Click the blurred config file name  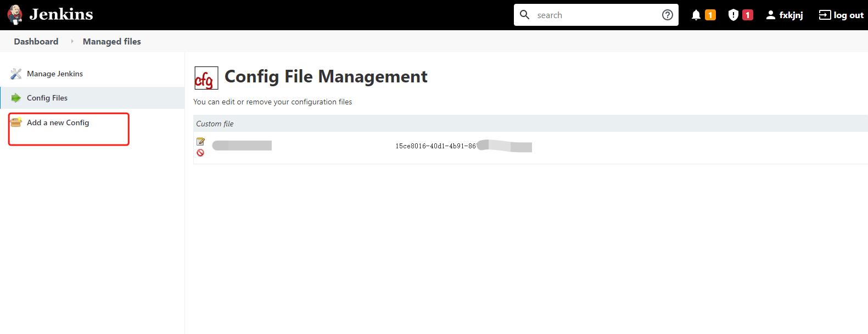point(242,146)
